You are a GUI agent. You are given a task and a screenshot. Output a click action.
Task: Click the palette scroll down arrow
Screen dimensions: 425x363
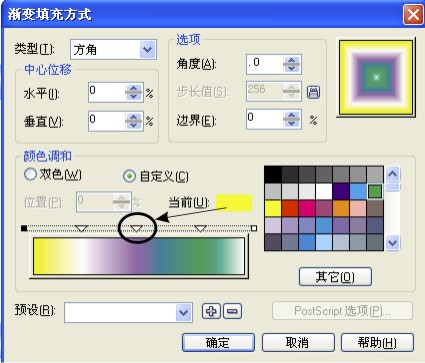tap(392, 242)
